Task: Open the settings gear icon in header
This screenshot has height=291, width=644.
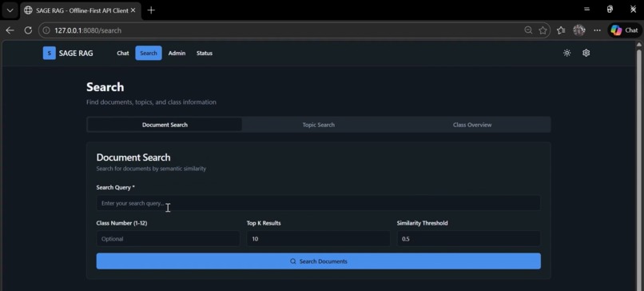Action: click(x=586, y=53)
